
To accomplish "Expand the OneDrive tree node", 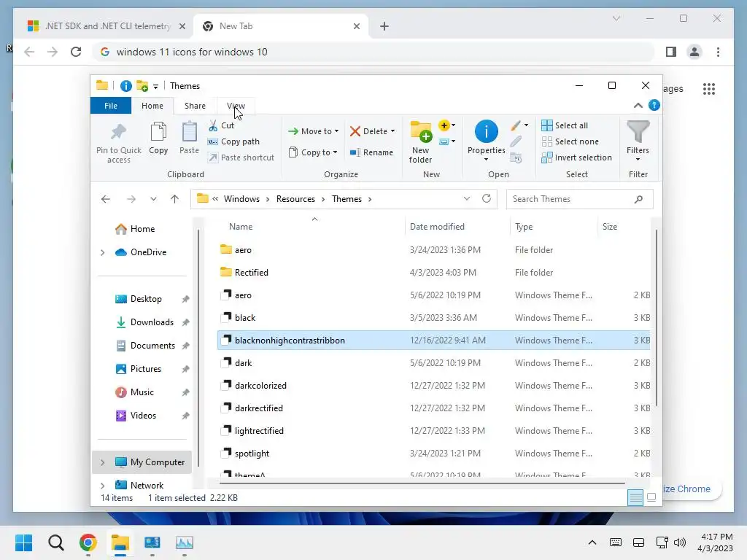I will [x=102, y=252].
